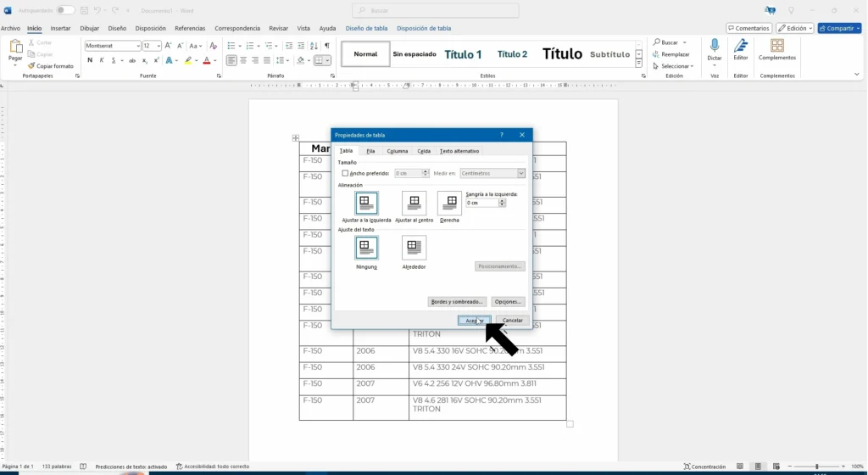The image size is (868, 475).
Task: Adjust the zoom slider in status bar
Action: coord(816,467)
